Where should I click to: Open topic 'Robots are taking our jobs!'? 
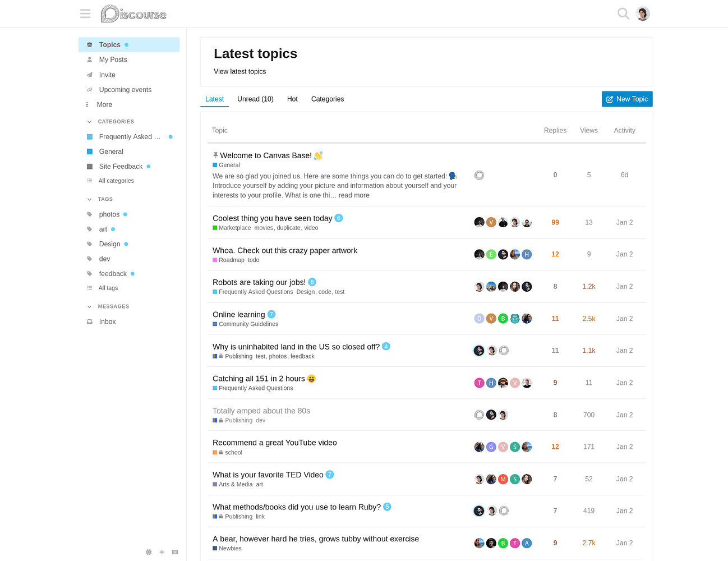click(x=259, y=282)
